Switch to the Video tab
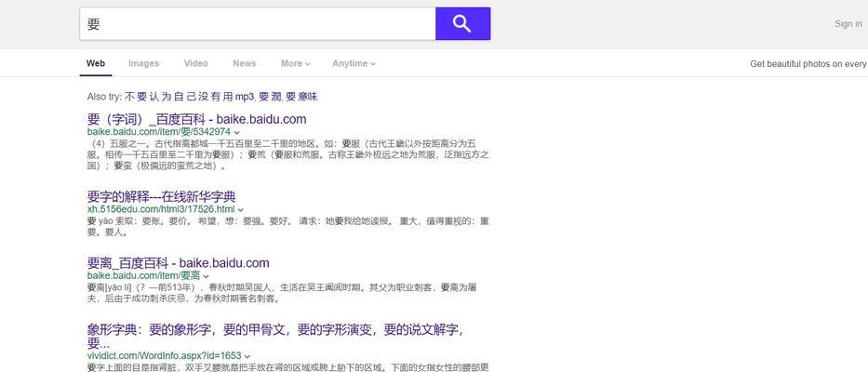The image size is (868, 372). click(196, 63)
